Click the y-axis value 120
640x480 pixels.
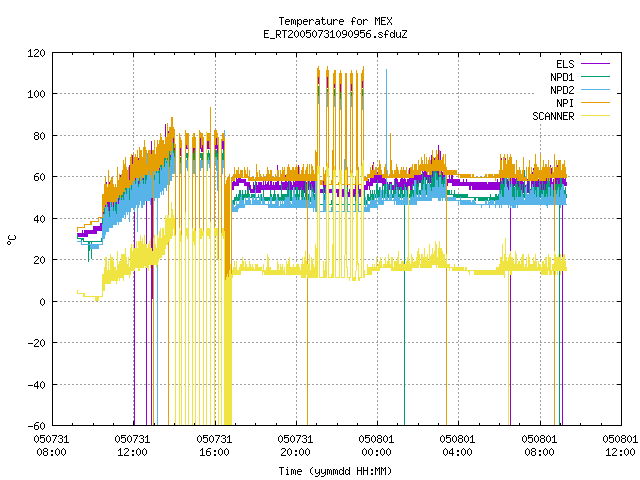pos(36,53)
